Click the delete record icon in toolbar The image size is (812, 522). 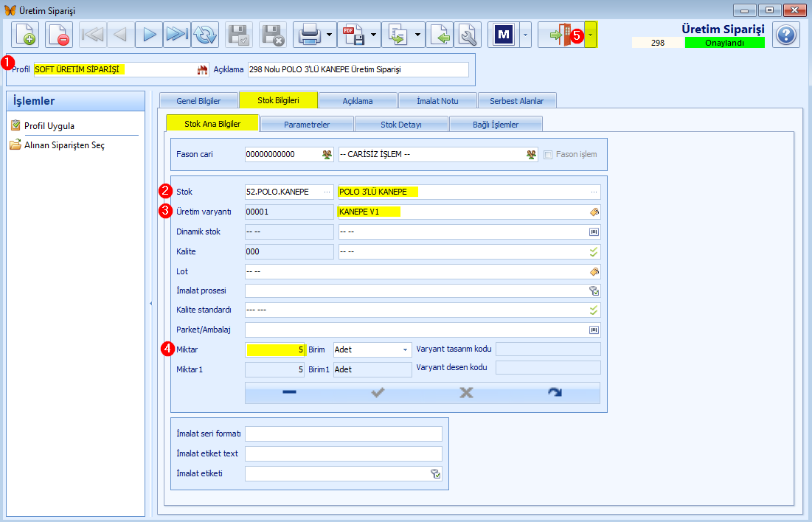[x=58, y=35]
